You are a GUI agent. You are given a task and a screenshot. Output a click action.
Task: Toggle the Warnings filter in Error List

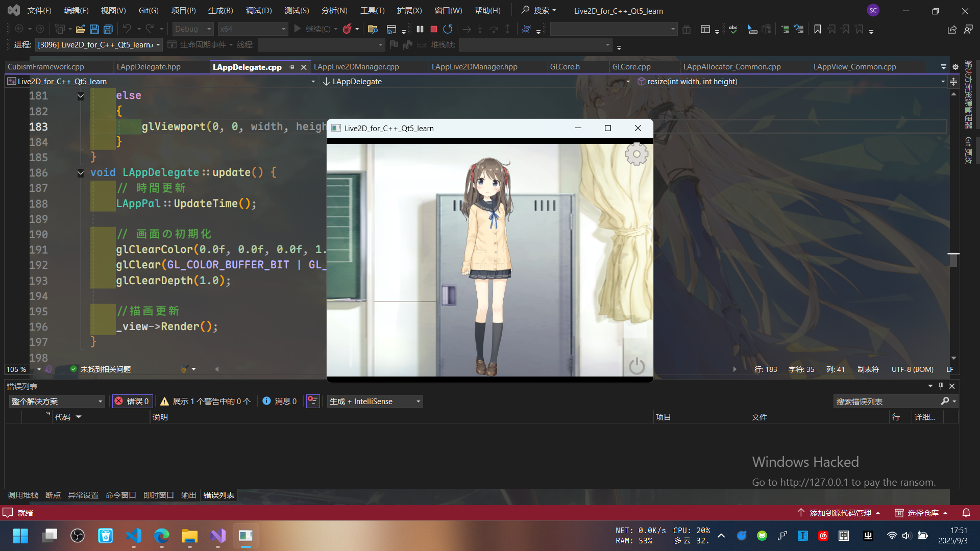point(206,401)
